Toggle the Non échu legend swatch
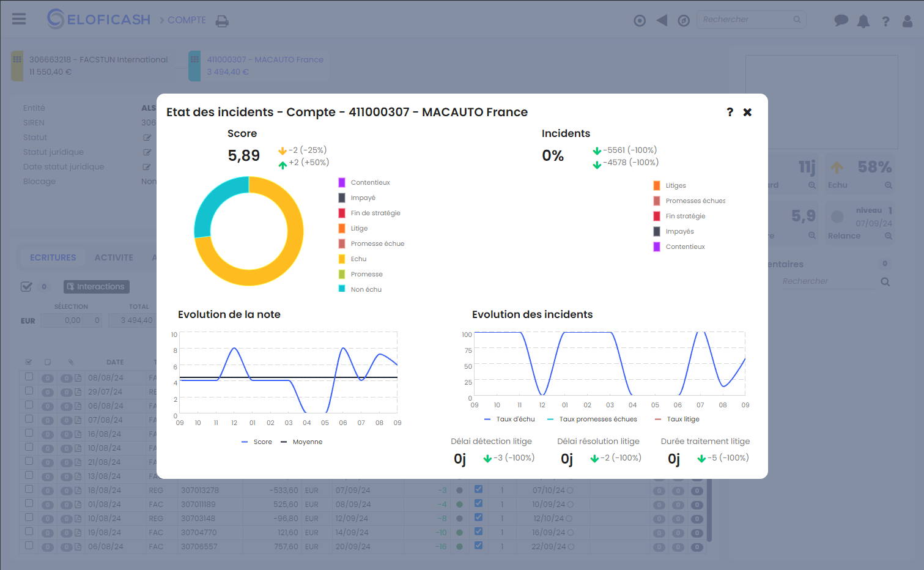Viewport: 924px width, 570px height. [x=342, y=289]
